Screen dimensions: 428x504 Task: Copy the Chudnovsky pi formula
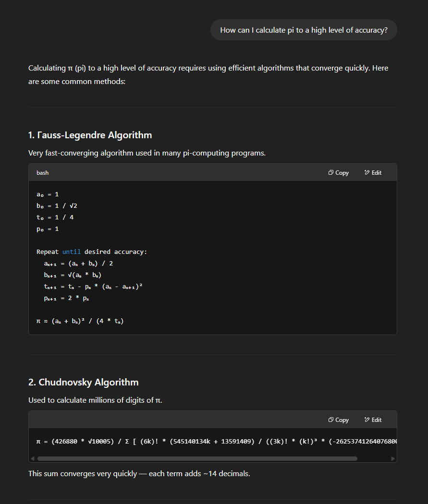338,420
